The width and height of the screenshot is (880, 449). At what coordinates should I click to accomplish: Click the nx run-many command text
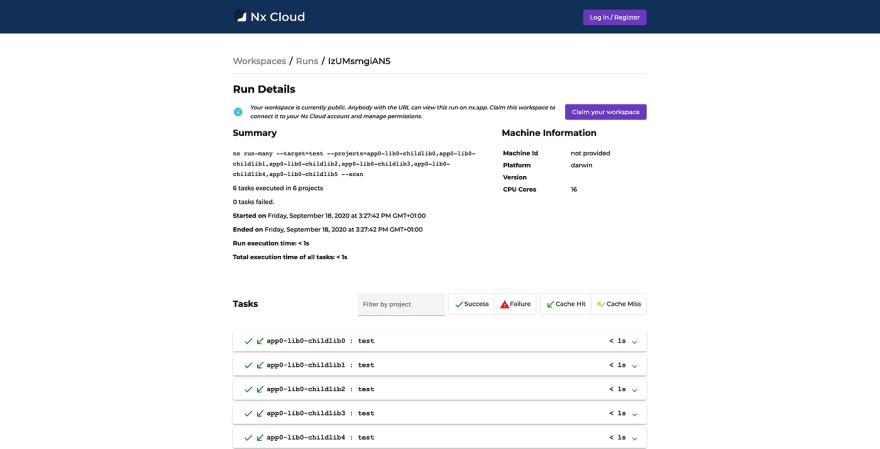coord(354,164)
